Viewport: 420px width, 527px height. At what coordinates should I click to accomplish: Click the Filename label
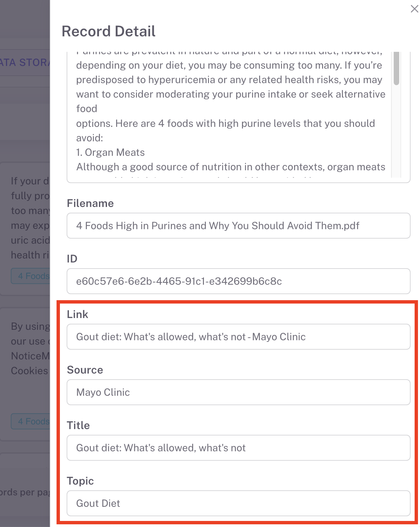click(90, 203)
